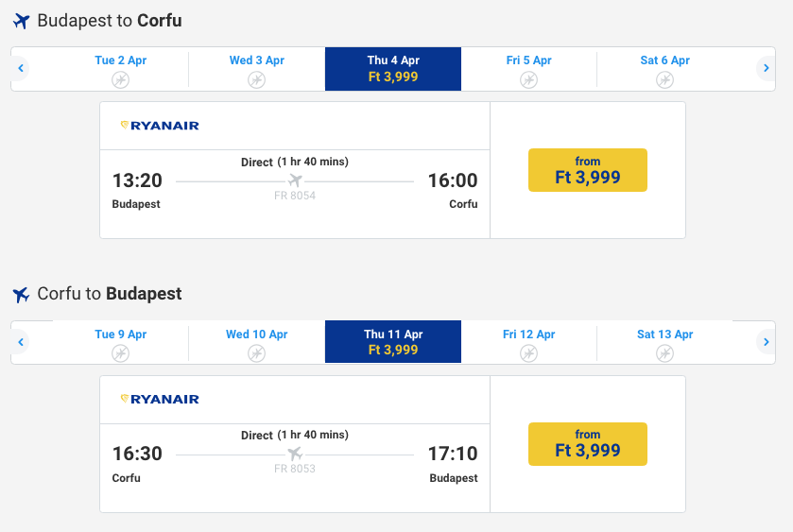Select the Thu 4 Apr outbound tab
Viewport: 793px width, 532px height.
point(393,69)
